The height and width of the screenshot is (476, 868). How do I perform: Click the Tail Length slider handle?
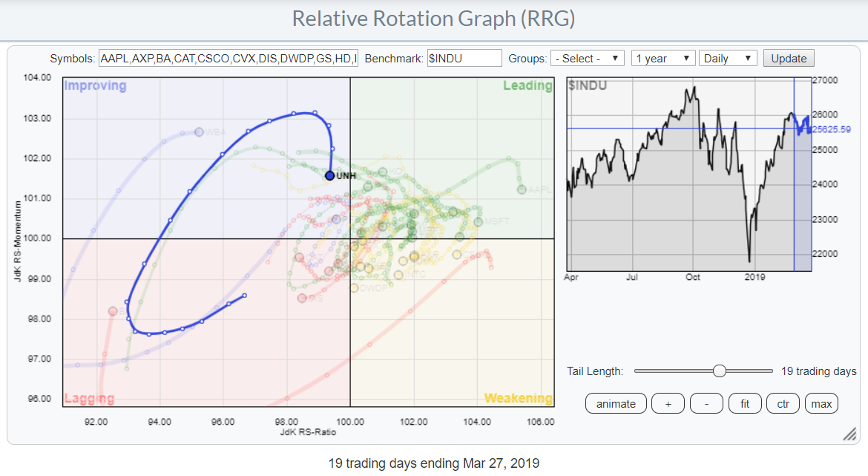719,371
